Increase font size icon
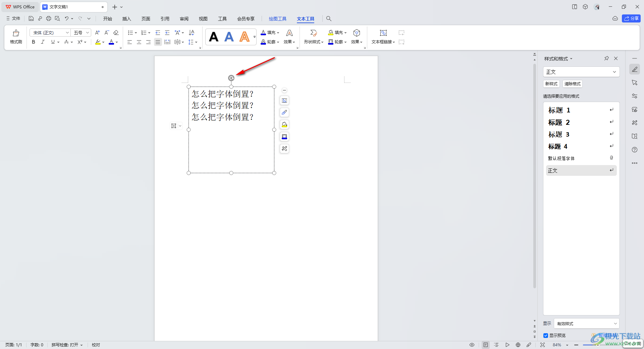The image size is (644, 349). [x=97, y=33]
